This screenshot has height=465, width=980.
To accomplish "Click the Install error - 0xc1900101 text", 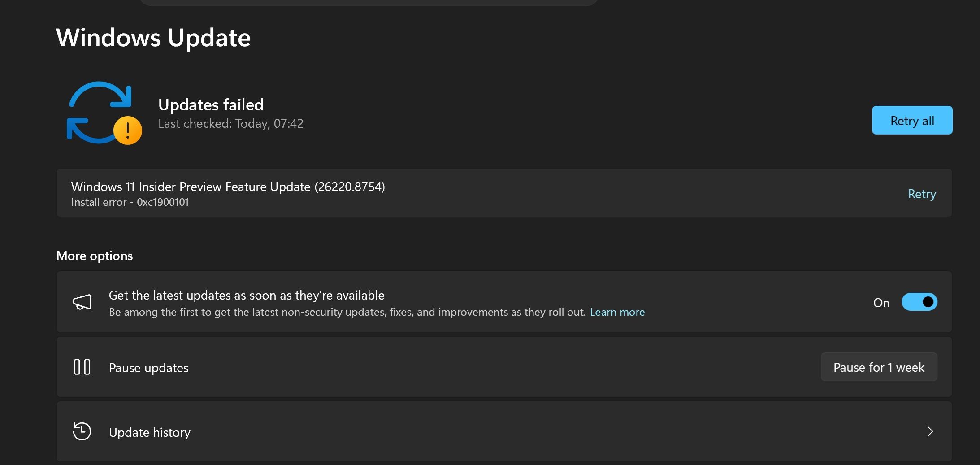I will [x=130, y=202].
